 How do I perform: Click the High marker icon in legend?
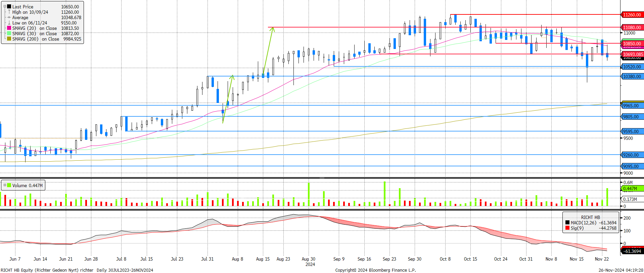9,12
